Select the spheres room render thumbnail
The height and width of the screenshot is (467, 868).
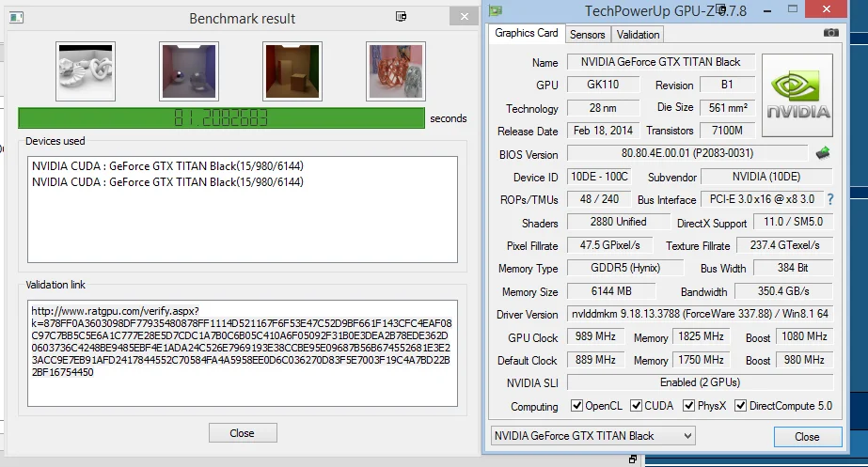(189, 71)
